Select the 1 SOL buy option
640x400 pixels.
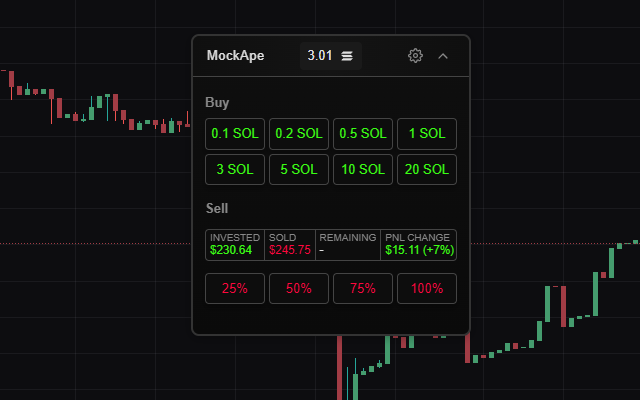pos(426,133)
